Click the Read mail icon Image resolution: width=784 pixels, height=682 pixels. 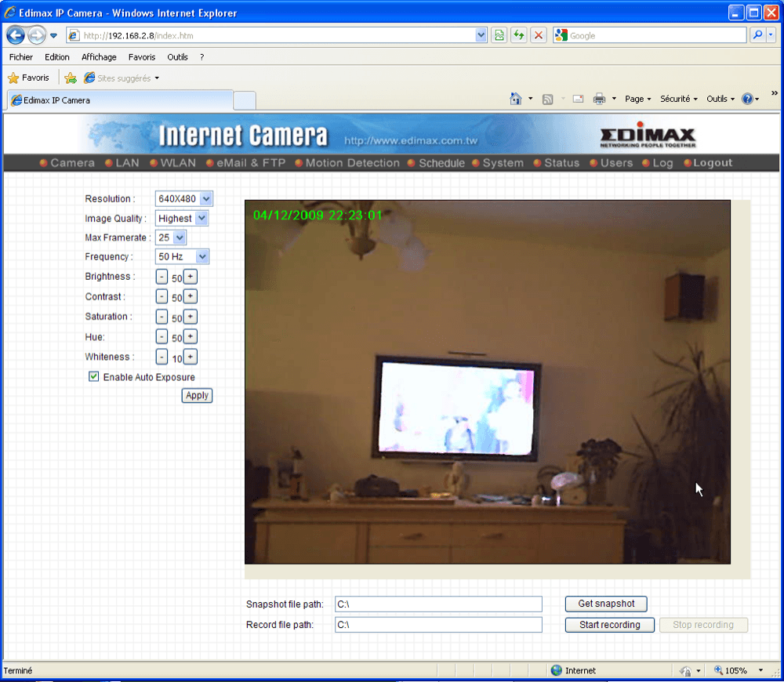578,99
